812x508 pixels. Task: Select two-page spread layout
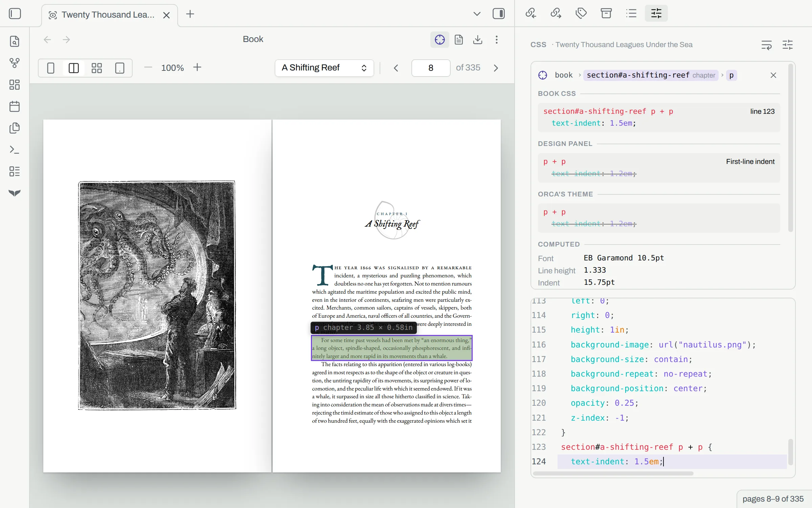coord(74,68)
